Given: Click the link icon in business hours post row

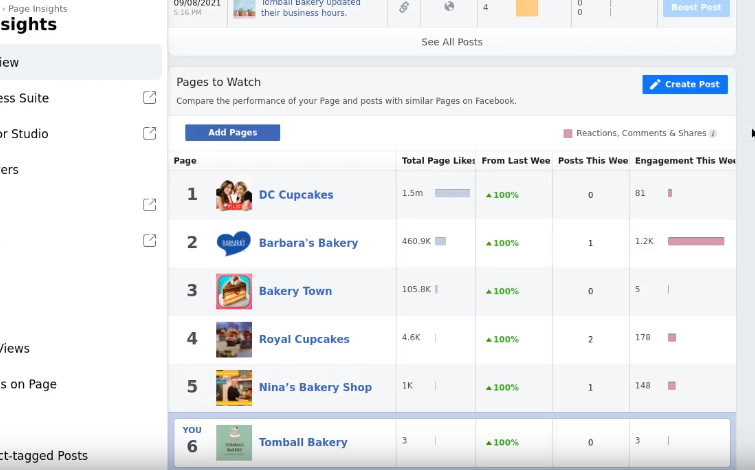Looking at the screenshot, I should click(404, 7).
